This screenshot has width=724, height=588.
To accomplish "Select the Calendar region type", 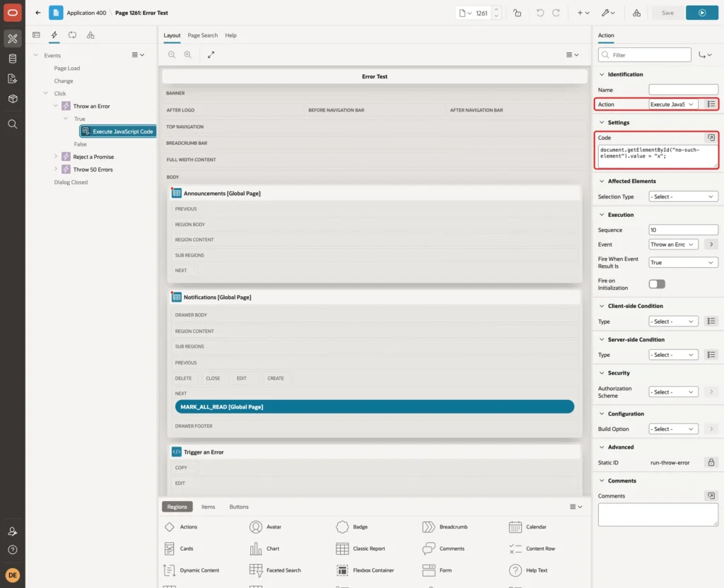I will 527,527.
